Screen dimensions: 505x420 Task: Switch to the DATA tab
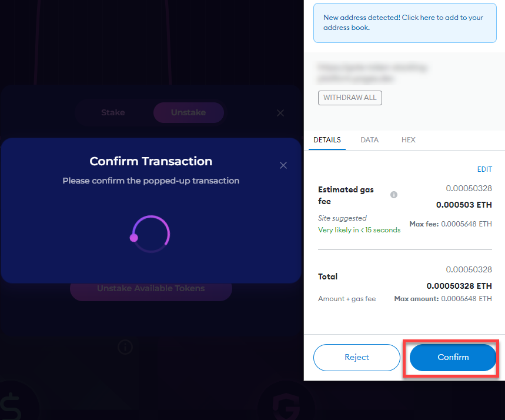click(x=370, y=140)
